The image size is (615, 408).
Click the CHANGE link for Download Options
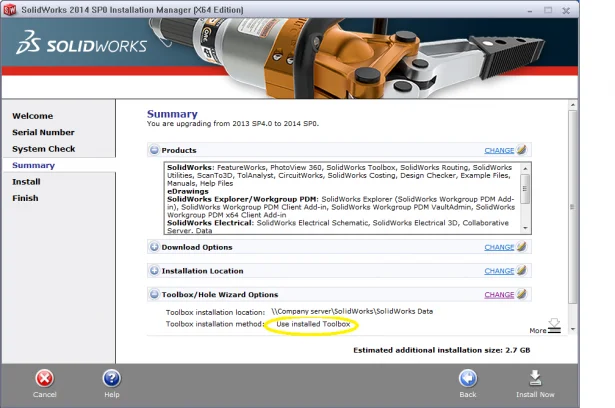coord(499,247)
